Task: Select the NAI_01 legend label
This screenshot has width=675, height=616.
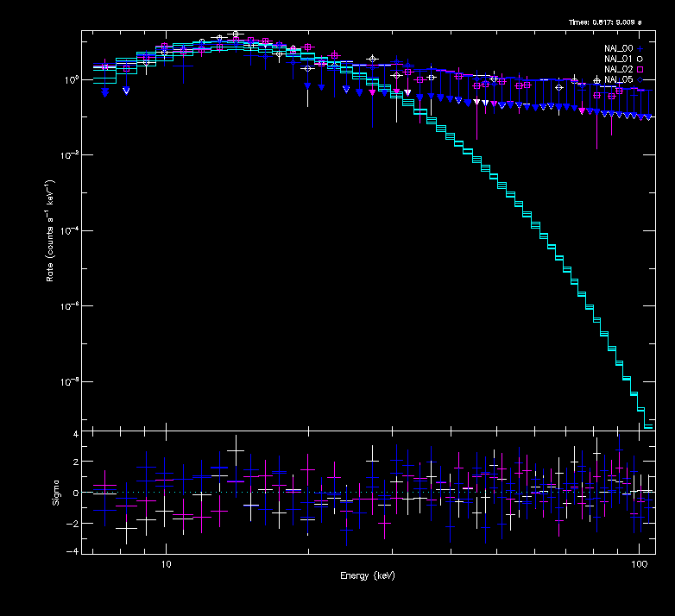Action: [619, 59]
